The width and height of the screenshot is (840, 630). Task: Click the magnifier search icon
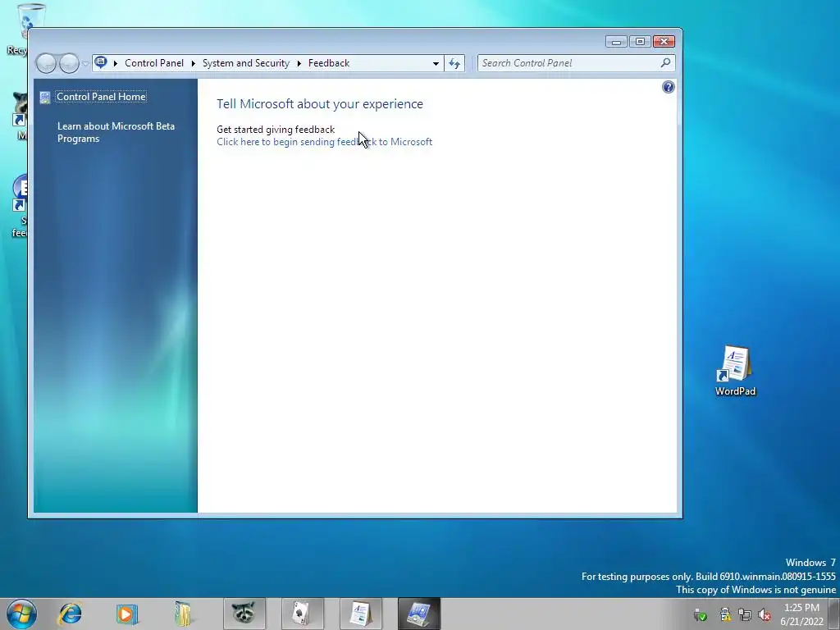click(665, 63)
